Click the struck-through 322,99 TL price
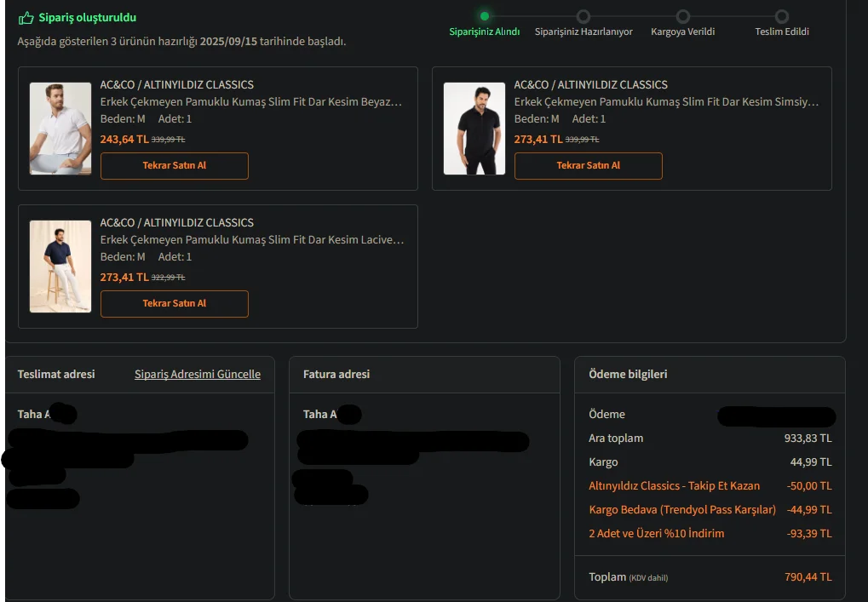 click(168, 278)
